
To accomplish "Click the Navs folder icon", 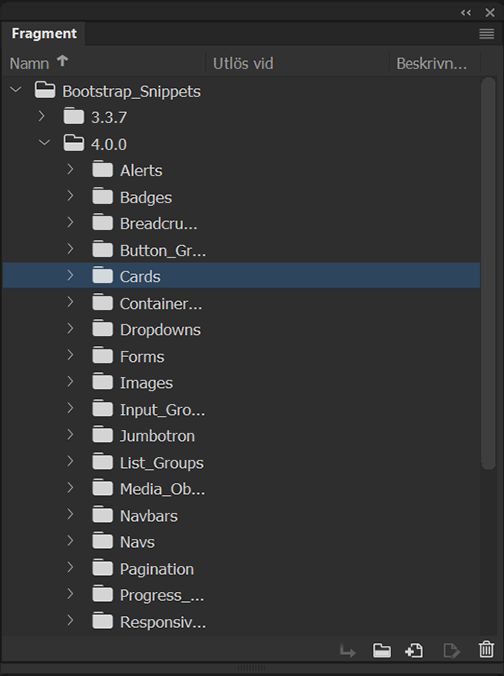I will [x=103, y=541].
